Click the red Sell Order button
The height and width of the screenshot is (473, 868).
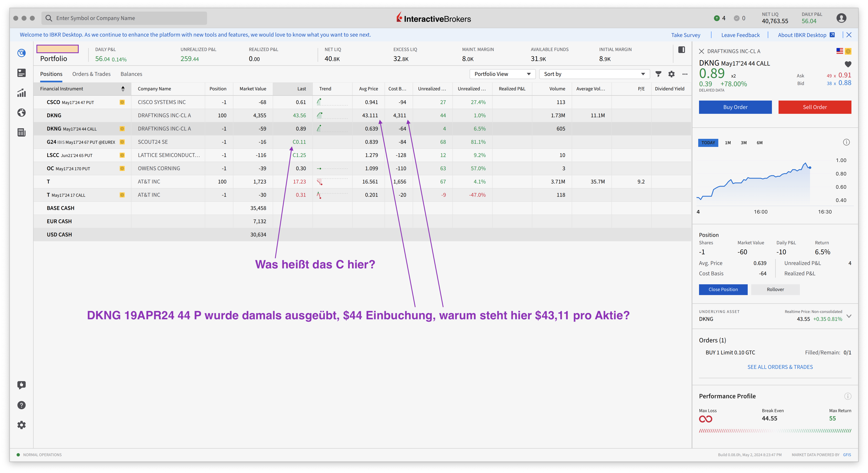814,107
